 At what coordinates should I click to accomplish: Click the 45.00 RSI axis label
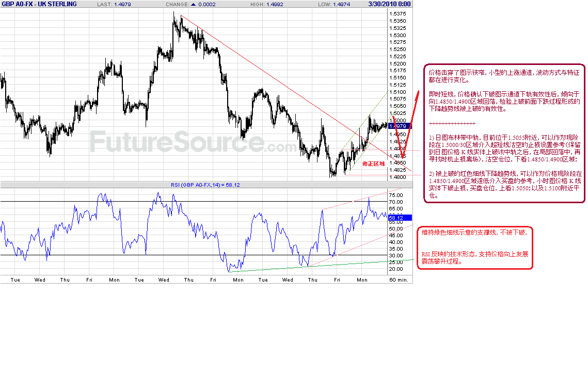click(396, 236)
